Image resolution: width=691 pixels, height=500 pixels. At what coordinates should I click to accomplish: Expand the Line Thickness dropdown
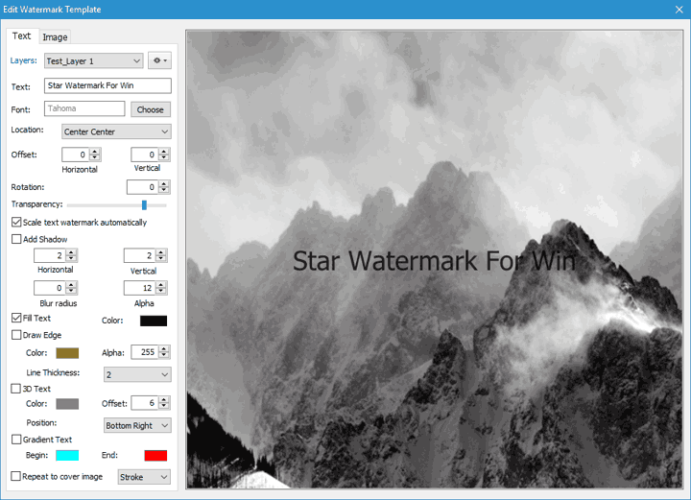pos(137,374)
